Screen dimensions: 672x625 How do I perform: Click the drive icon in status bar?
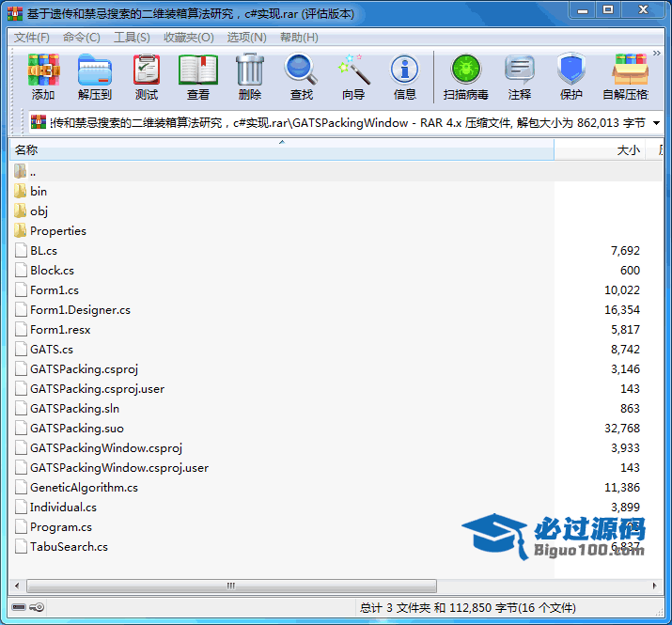(x=19, y=607)
